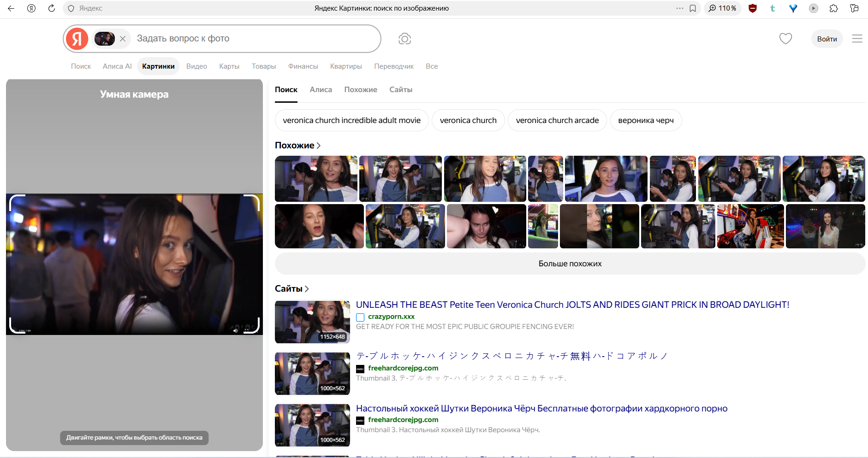Click the uploaded image chip in search box
The width and height of the screenshot is (868, 458).
click(x=105, y=39)
